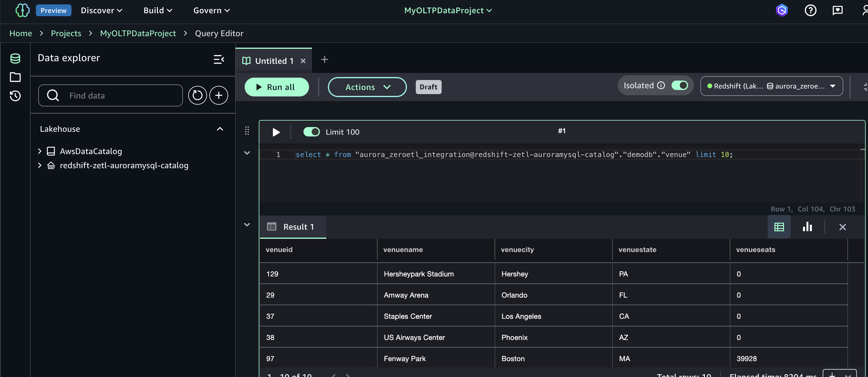The height and width of the screenshot is (377, 868).
Task: Go to Projects breadcrumb link
Action: coord(66,33)
